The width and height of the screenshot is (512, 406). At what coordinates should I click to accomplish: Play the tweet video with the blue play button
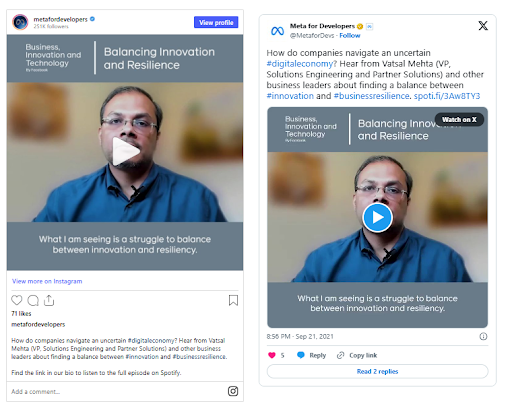tap(377, 217)
